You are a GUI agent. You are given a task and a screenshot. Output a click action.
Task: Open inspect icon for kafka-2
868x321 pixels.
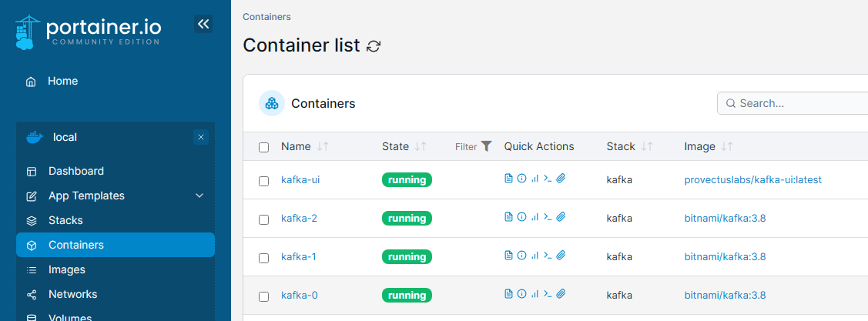(521, 217)
